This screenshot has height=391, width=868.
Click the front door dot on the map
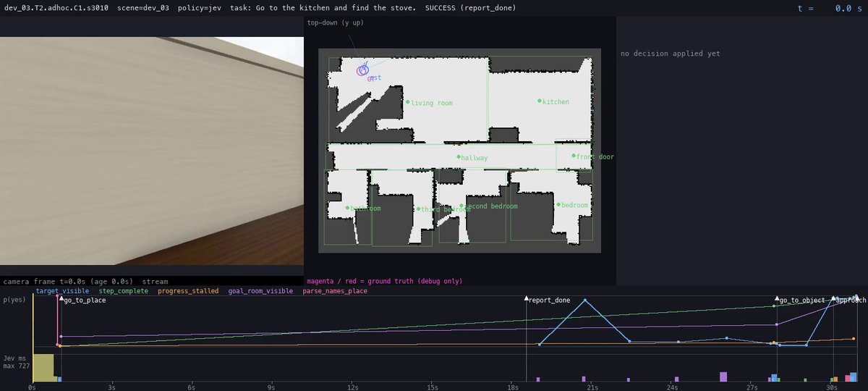coord(573,156)
